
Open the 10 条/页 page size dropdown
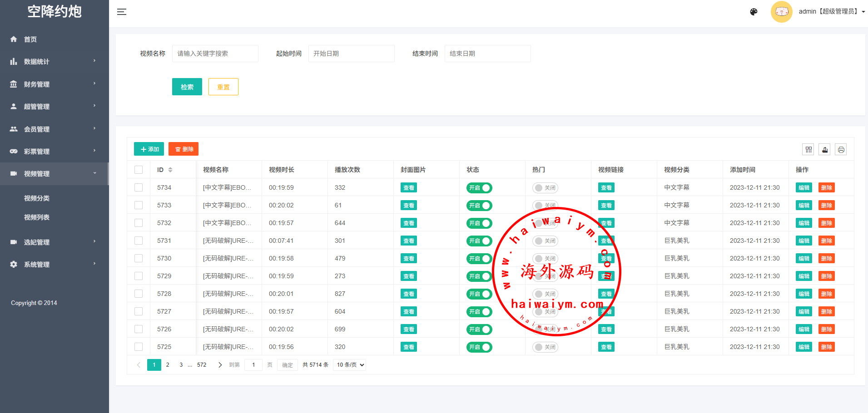[x=349, y=365]
